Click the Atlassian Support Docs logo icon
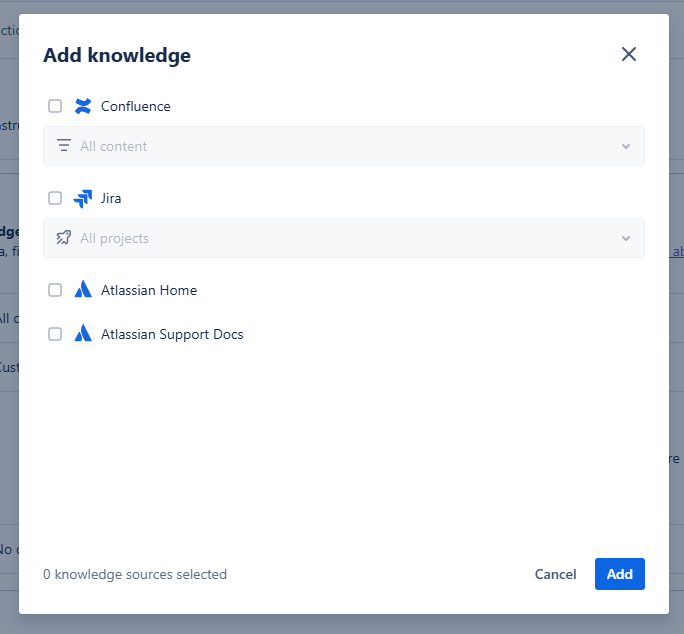This screenshot has height=634, width=684. pyautogui.click(x=83, y=334)
